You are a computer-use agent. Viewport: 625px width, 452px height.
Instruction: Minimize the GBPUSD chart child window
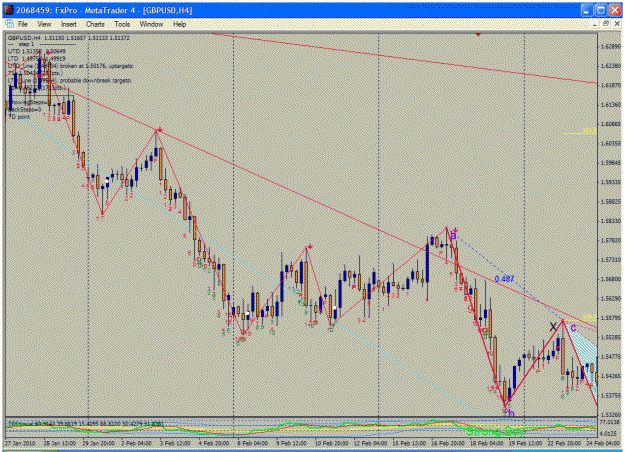[x=595, y=24]
